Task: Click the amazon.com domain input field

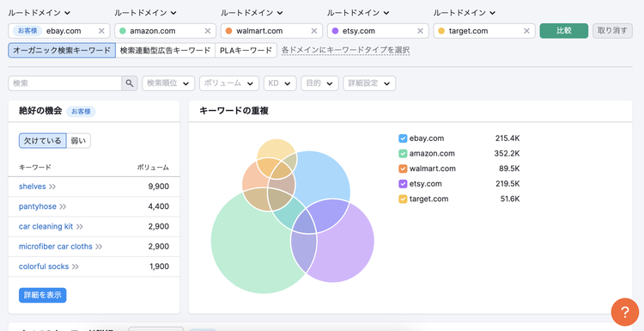Action: click(x=166, y=31)
